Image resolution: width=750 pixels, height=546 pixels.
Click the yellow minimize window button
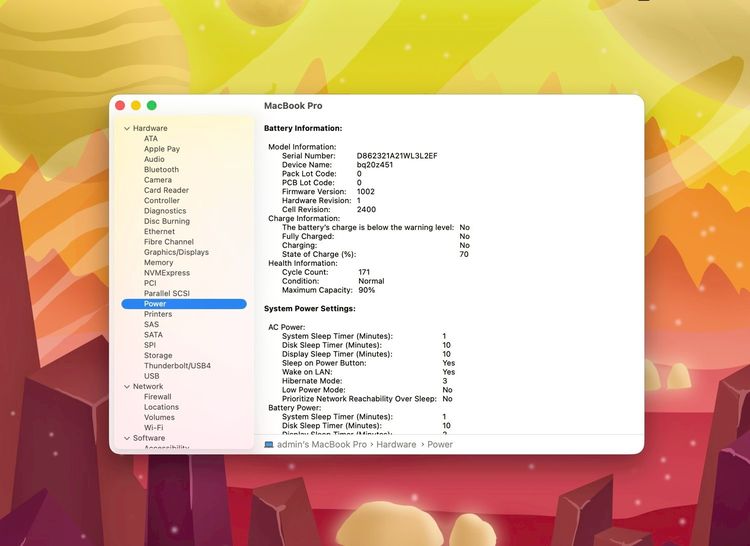click(136, 105)
